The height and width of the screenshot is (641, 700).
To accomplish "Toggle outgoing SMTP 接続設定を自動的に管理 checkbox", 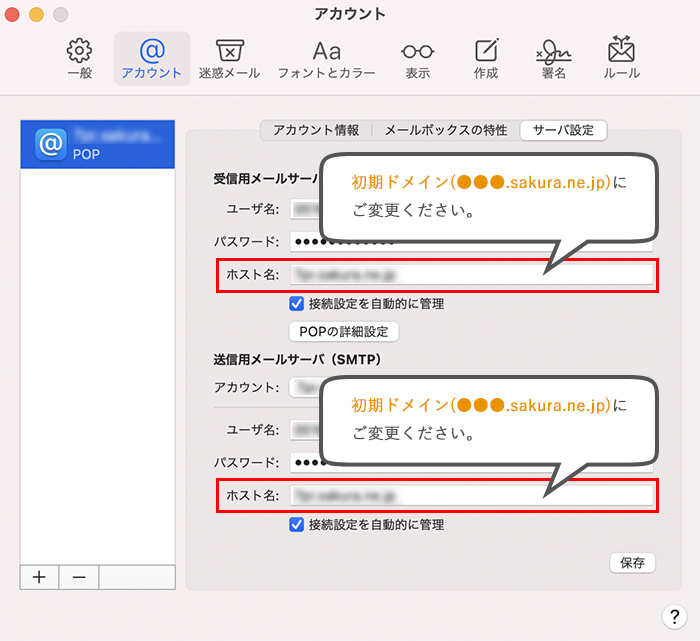I will click(296, 524).
